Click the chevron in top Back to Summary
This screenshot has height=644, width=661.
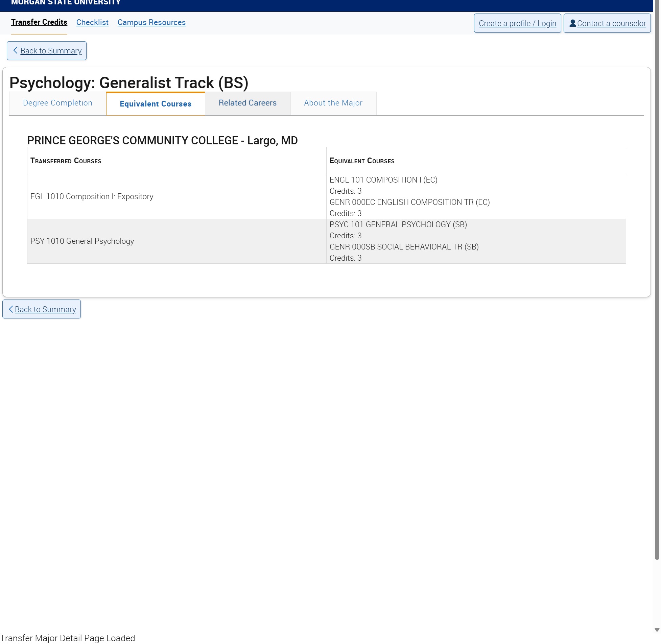coord(15,50)
